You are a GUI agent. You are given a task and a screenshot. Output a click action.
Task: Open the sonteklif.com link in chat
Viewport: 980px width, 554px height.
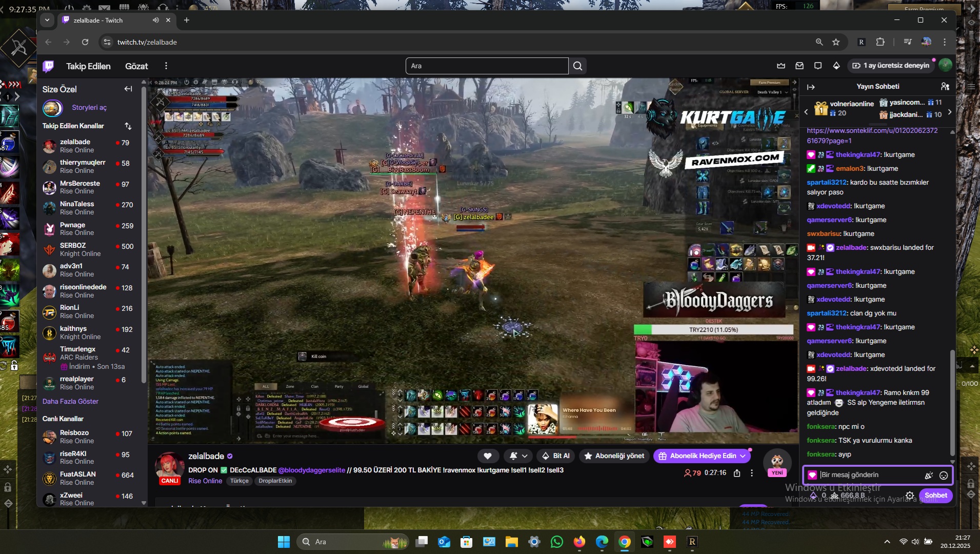tap(872, 135)
